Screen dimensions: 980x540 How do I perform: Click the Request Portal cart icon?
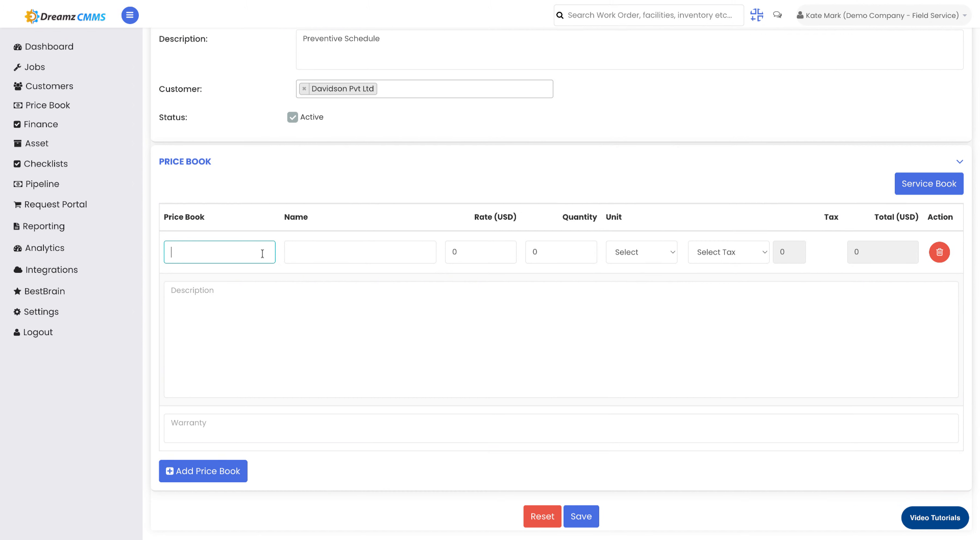pyautogui.click(x=18, y=205)
